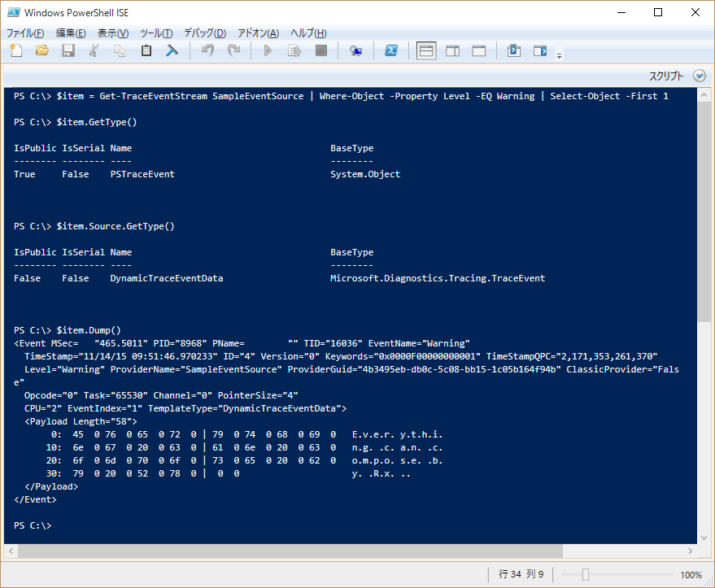Screen dimensions: 715x588
Task: Minimize the PowerShell ISE window
Action: (621, 12)
